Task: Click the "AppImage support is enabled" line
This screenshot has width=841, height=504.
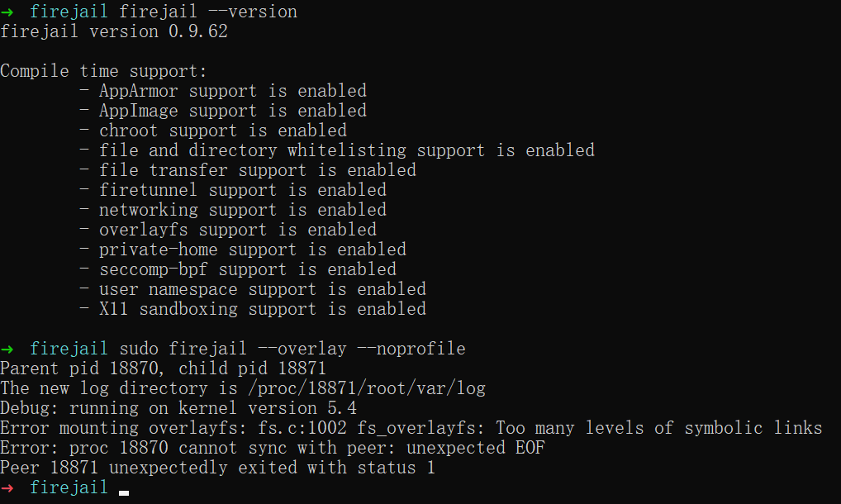Action: (x=231, y=111)
